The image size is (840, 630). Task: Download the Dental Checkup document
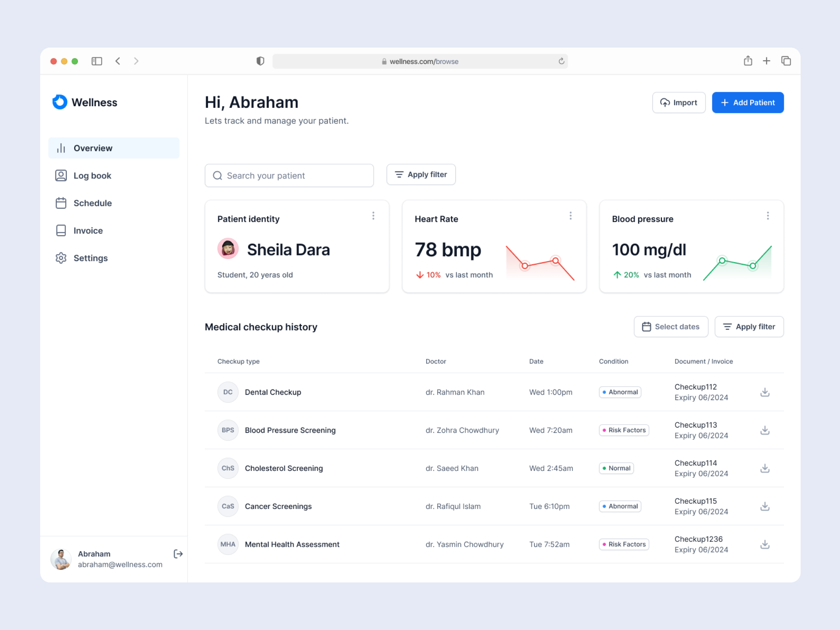click(x=765, y=392)
